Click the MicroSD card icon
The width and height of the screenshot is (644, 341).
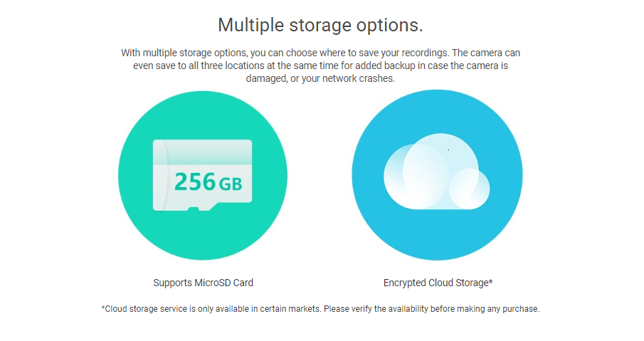(x=202, y=174)
